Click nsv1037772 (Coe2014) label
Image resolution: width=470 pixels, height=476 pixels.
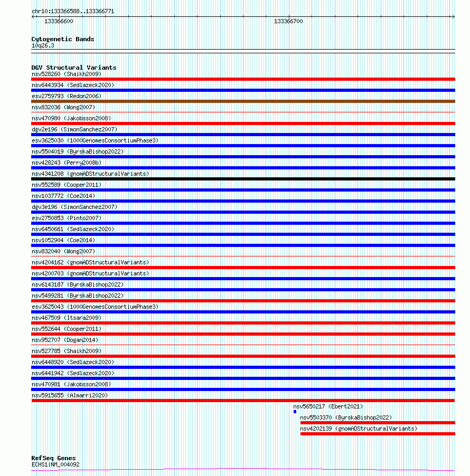63,196
